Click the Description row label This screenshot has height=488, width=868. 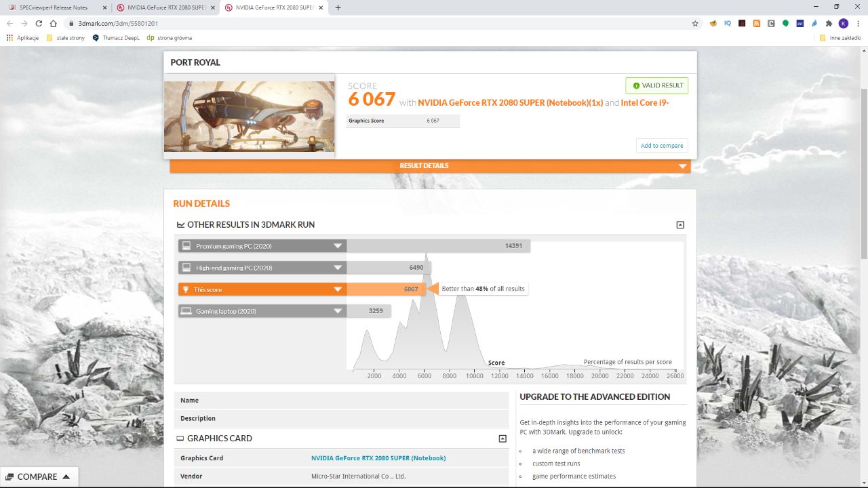click(x=198, y=419)
